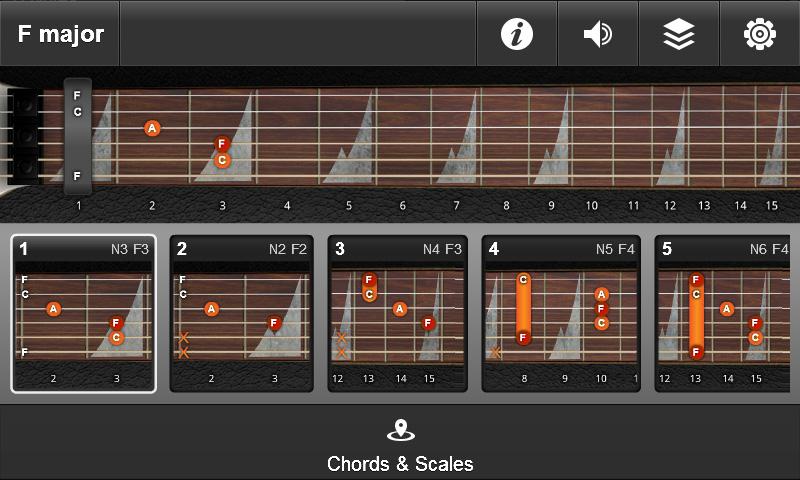This screenshot has width=800, height=480.
Task: Select chord variation 2 (N2 F2)
Action: 241,314
